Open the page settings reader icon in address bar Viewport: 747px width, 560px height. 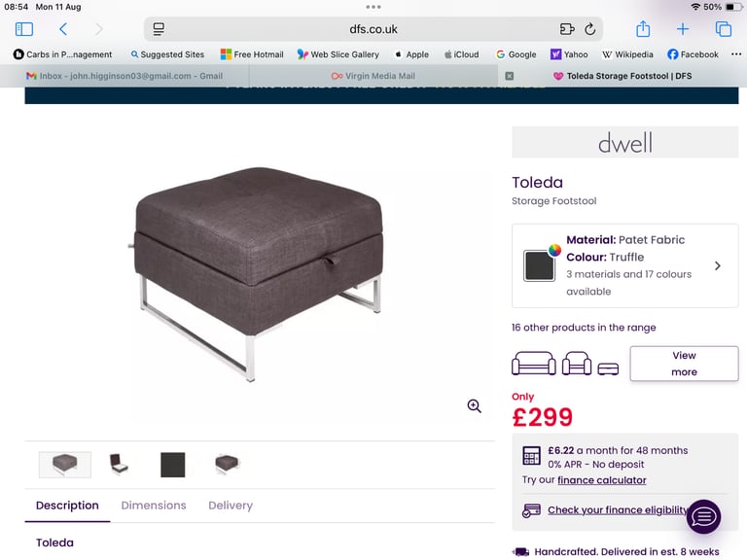click(159, 29)
